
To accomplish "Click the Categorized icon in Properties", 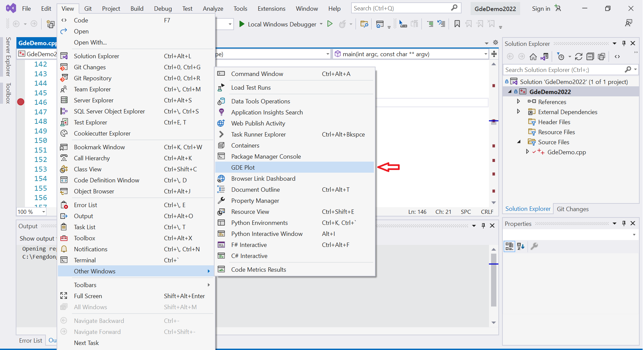I will pyautogui.click(x=509, y=246).
